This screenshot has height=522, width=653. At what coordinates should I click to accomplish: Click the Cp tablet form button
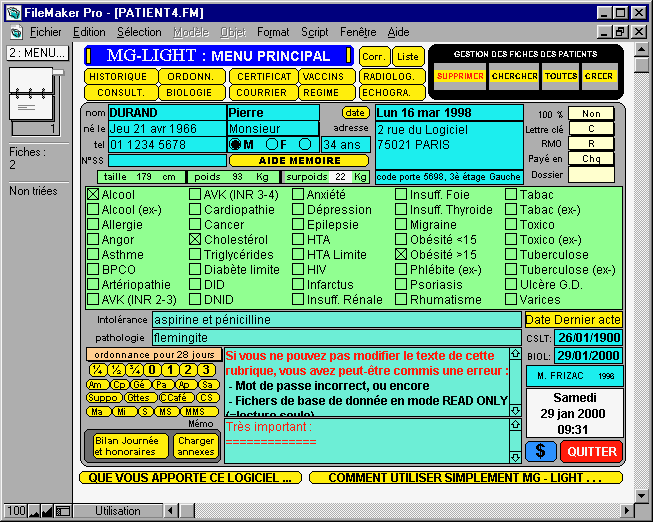(120, 385)
